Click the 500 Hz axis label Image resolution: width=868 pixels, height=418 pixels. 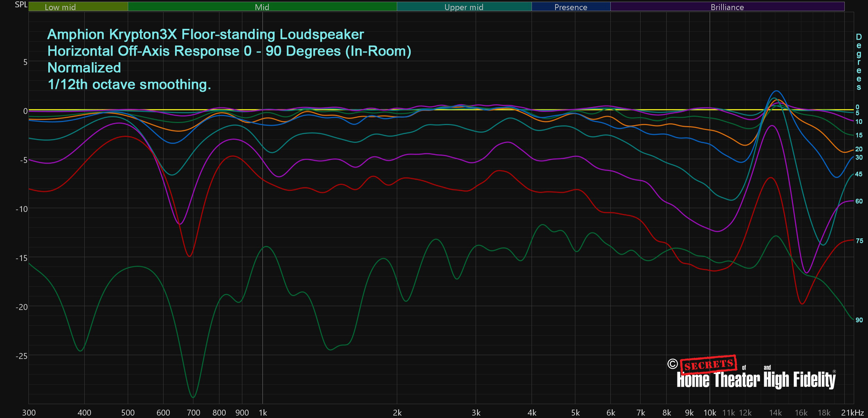click(x=128, y=413)
